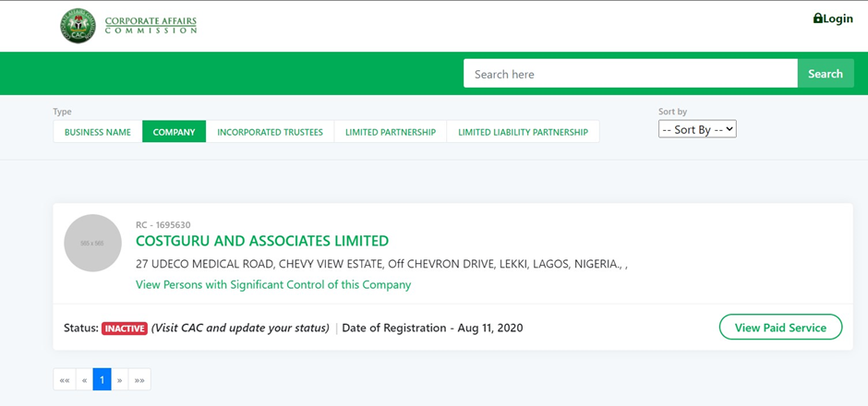The height and width of the screenshot is (406, 868).
Task: Click the padlock icon beside Login
Action: [817, 18]
